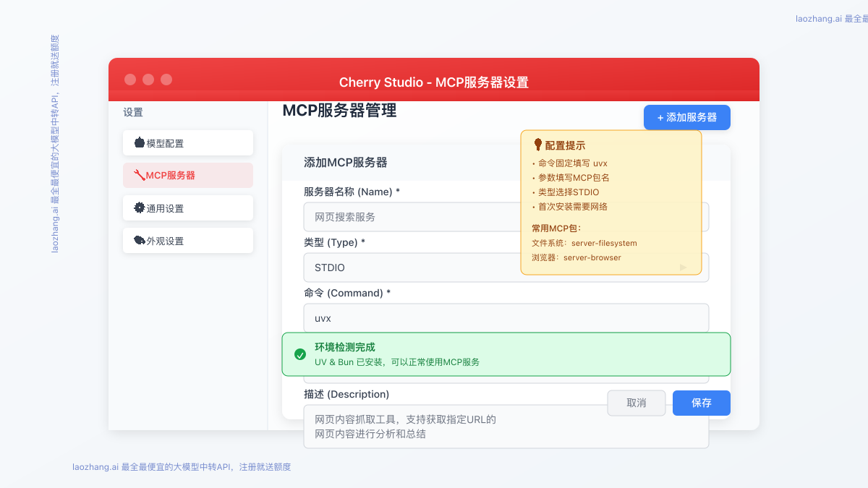
Task: Click the red window close dot
Action: click(130, 80)
